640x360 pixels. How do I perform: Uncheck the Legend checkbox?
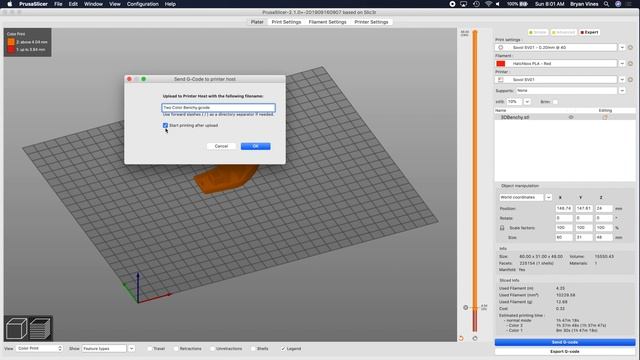[283, 349]
